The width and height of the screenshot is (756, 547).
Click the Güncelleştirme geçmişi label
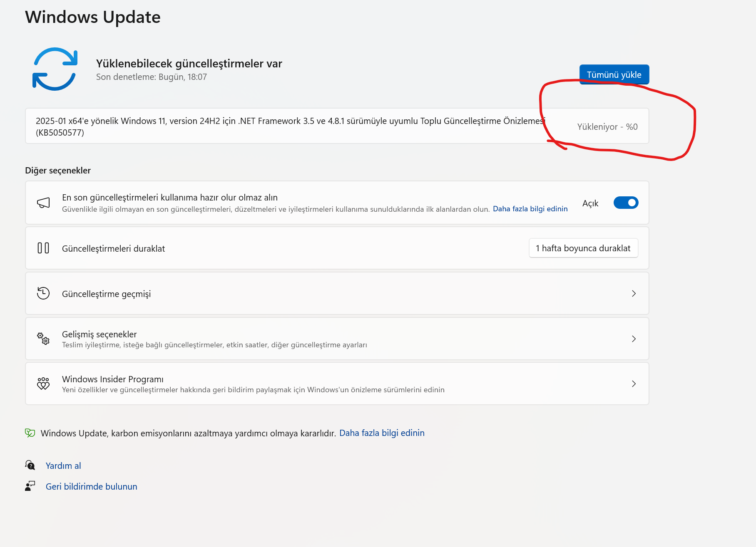tap(106, 294)
